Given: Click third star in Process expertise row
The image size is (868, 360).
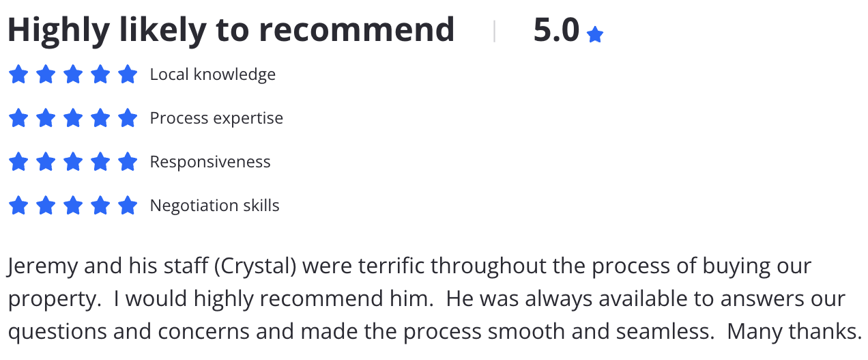Looking at the screenshot, I should pyautogui.click(x=73, y=118).
